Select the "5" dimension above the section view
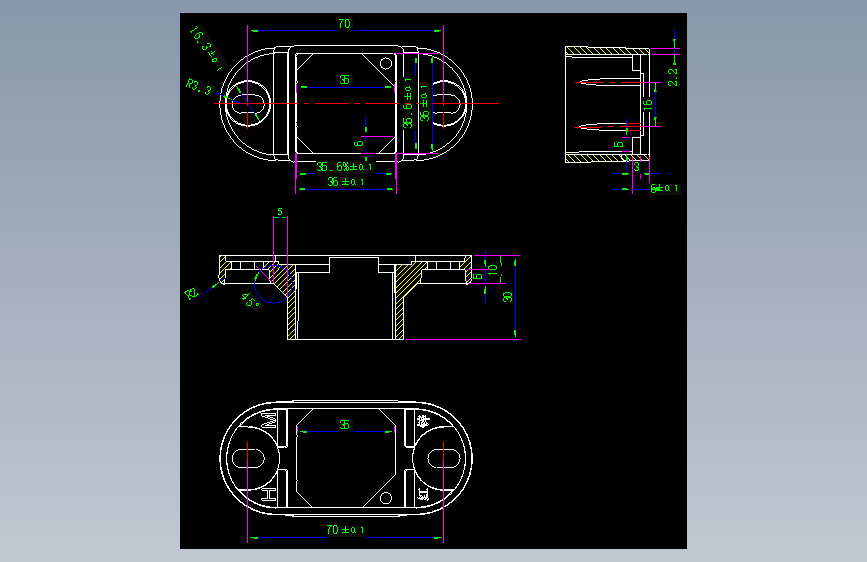The width and height of the screenshot is (867, 562). click(x=280, y=211)
